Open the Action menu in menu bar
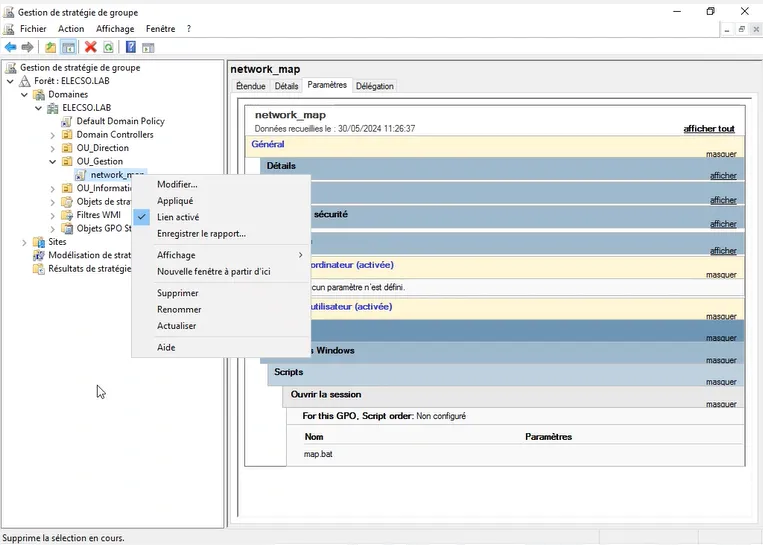 point(71,29)
